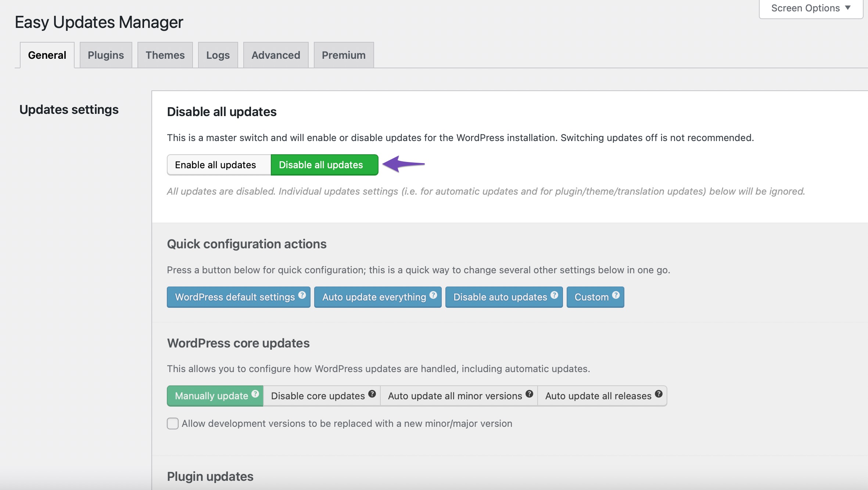The height and width of the screenshot is (490, 868).
Task: Show help icon for Disable auto updates
Action: click(x=555, y=295)
